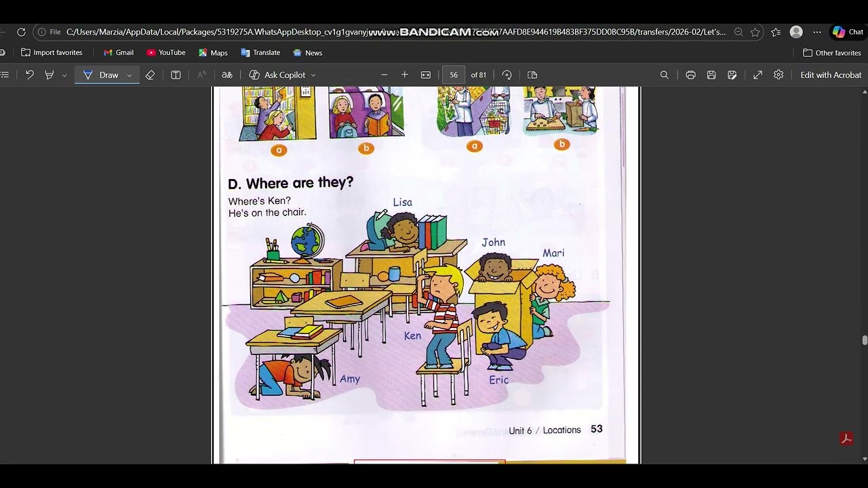Reload the page with the refresh icon

(21, 32)
